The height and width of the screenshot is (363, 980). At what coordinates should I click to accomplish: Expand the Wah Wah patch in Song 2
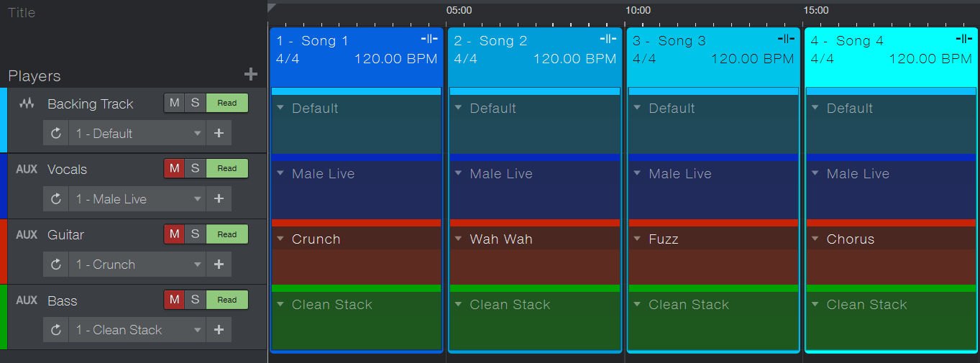click(x=458, y=239)
